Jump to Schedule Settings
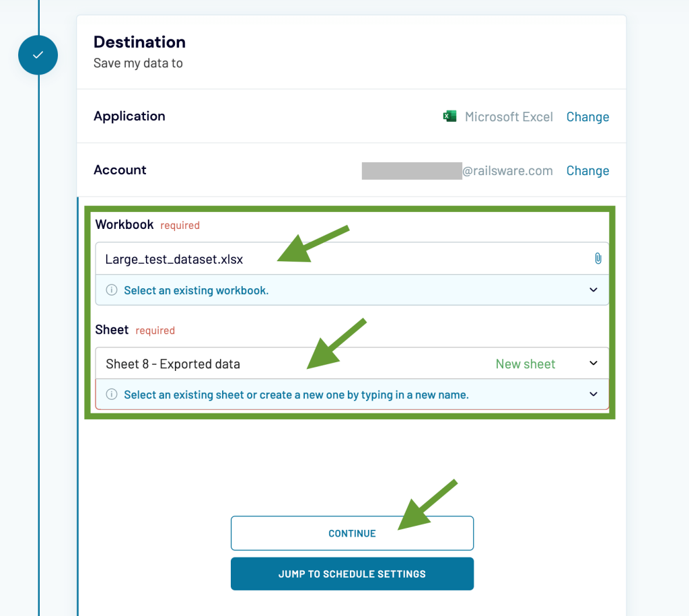Image resolution: width=689 pixels, height=616 pixels. point(352,574)
